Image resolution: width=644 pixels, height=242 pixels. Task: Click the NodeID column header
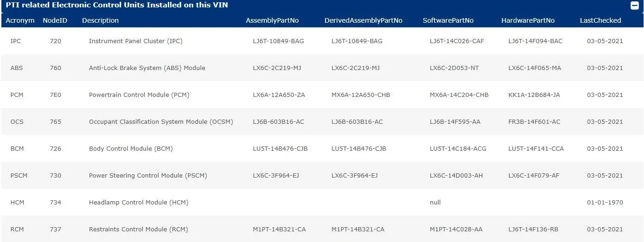[55, 20]
